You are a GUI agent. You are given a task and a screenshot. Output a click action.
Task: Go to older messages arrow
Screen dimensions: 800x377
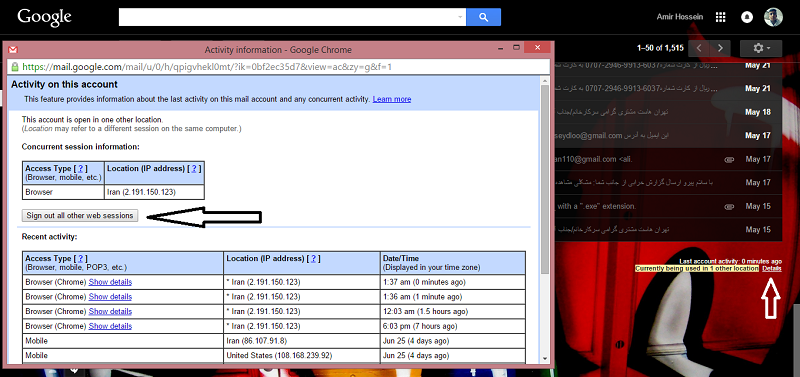point(720,48)
